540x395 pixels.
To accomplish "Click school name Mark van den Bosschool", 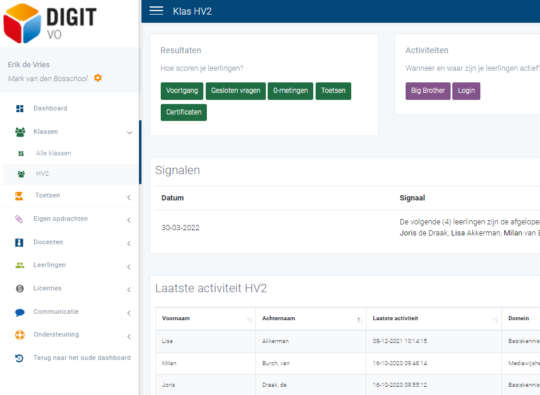I will 48,79.
